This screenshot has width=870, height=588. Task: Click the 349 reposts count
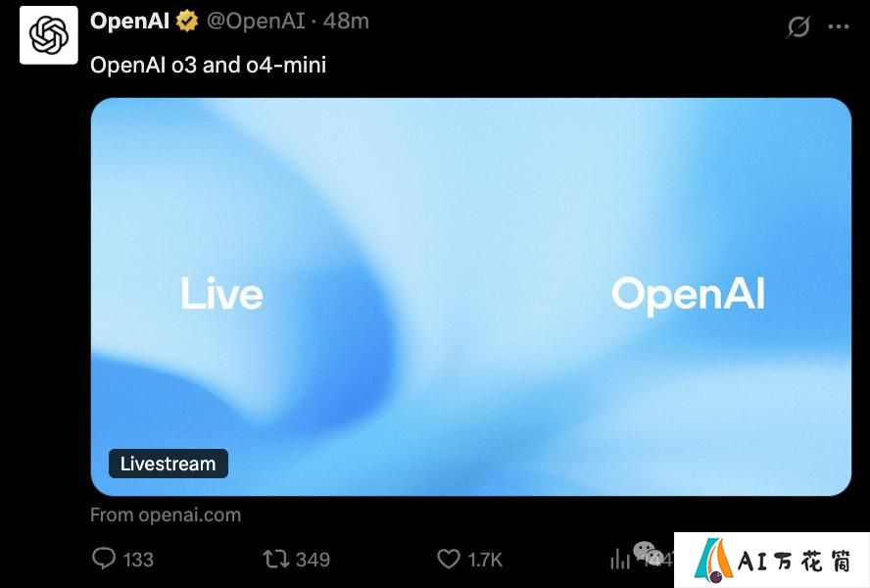(x=313, y=560)
